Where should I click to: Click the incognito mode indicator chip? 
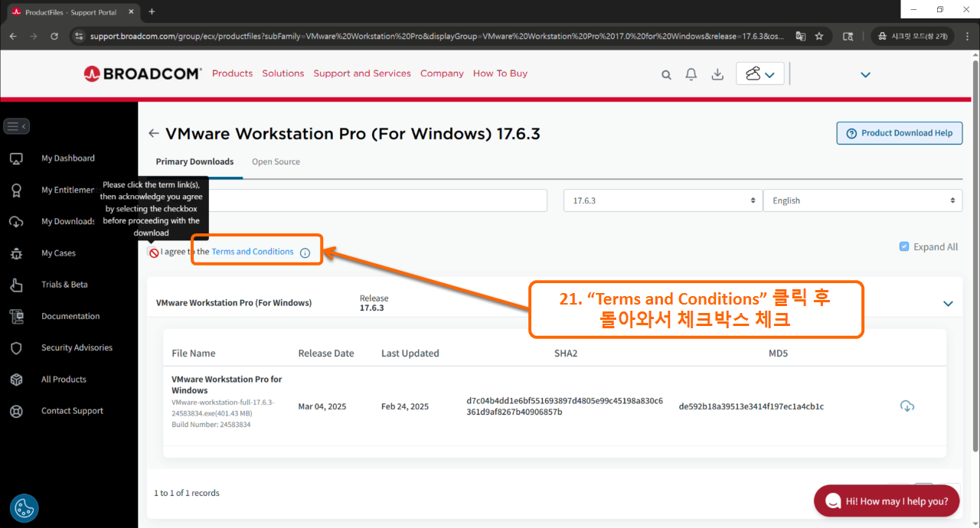pyautogui.click(x=913, y=36)
